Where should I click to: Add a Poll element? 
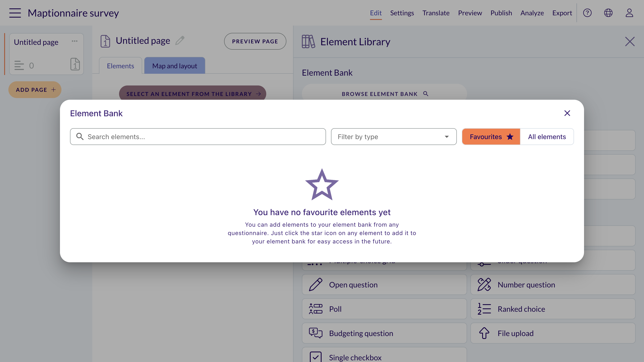[x=384, y=309]
